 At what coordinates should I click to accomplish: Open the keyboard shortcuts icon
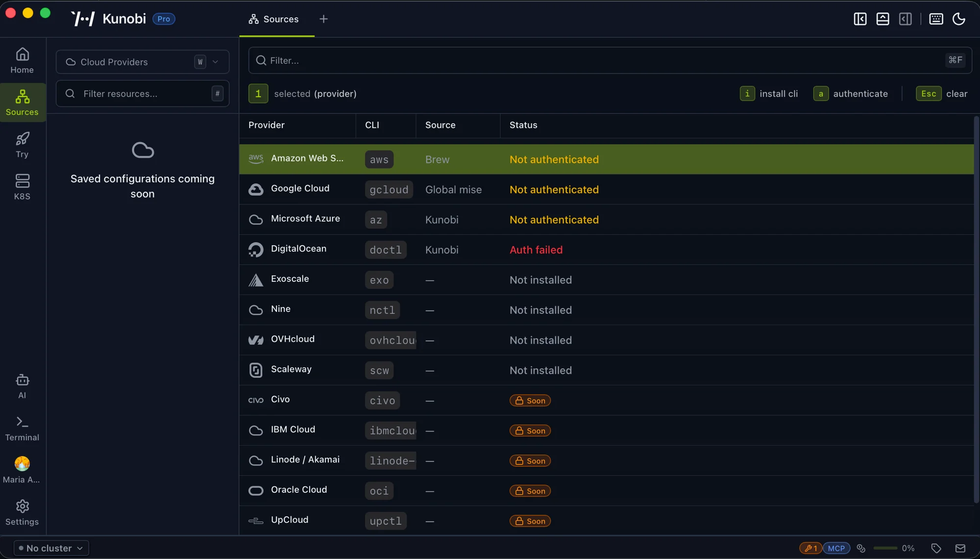coord(936,19)
